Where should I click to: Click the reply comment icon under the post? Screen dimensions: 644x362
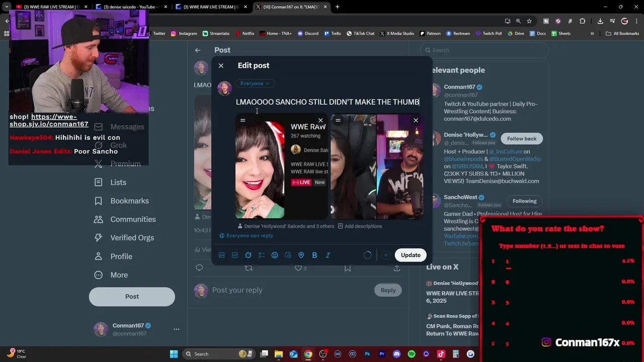click(199, 268)
